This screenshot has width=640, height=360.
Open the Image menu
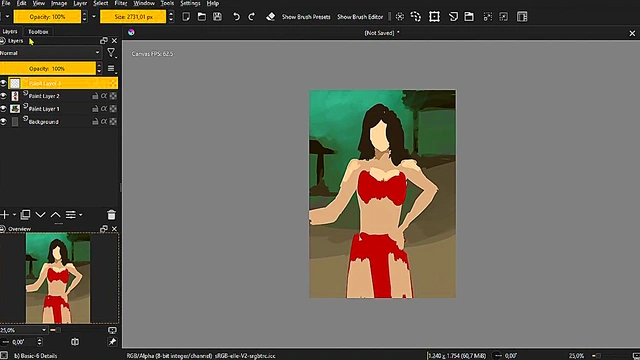click(x=59, y=3)
